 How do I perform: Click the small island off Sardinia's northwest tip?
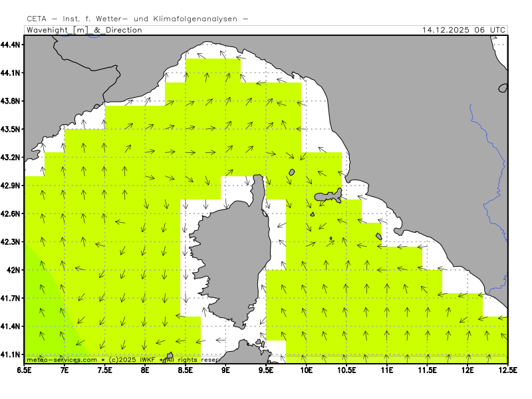click(x=170, y=356)
